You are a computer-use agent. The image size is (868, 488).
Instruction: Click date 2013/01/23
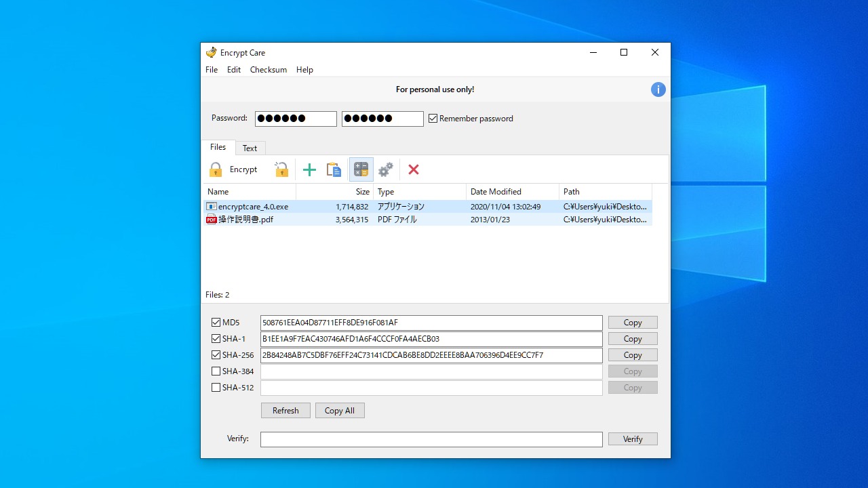pyautogui.click(x=490, y=220)
